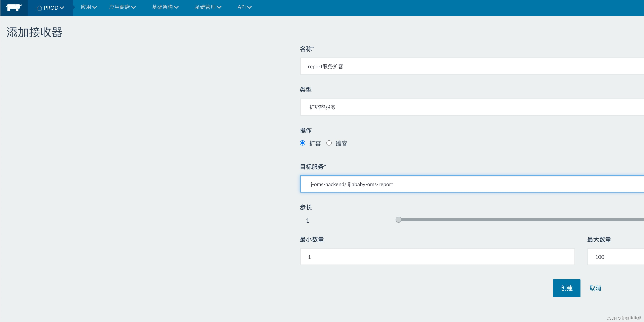Select the 缩容 radio button
644x322 pixels.
click(329, 143)
